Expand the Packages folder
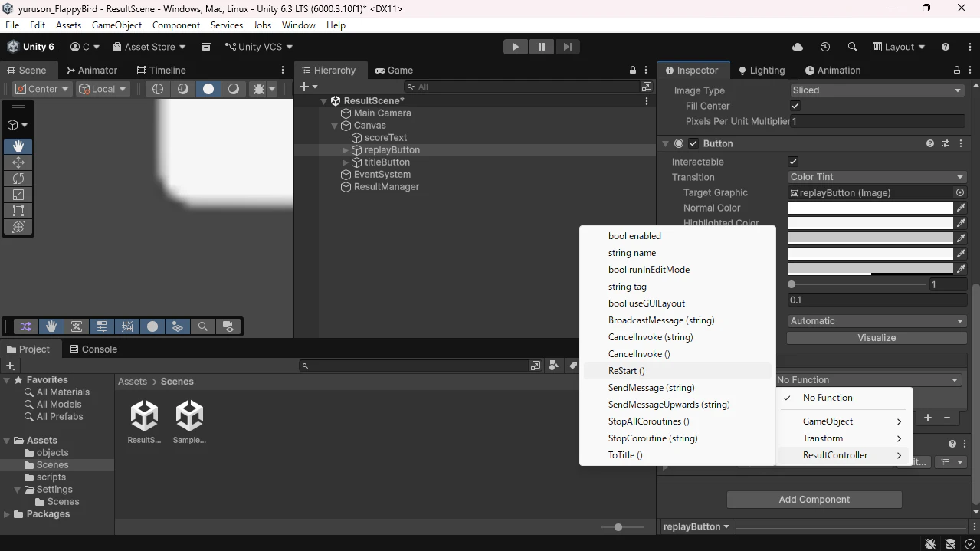The image size is (980, 551). 7,514
